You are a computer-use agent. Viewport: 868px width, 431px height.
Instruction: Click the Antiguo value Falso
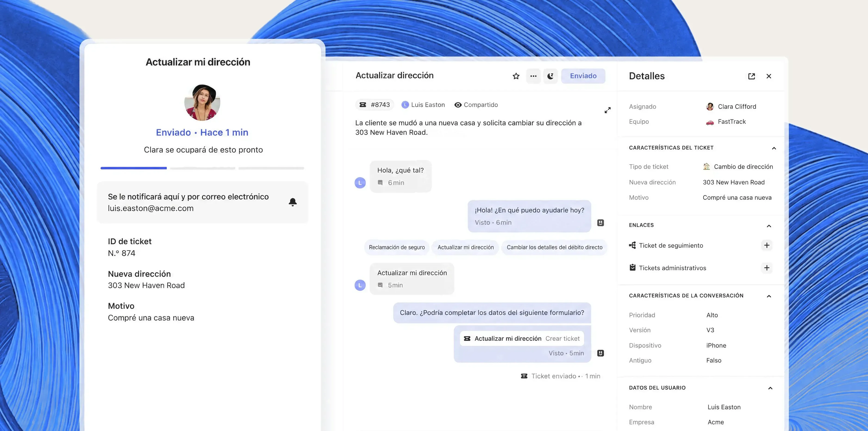[714, 361]
